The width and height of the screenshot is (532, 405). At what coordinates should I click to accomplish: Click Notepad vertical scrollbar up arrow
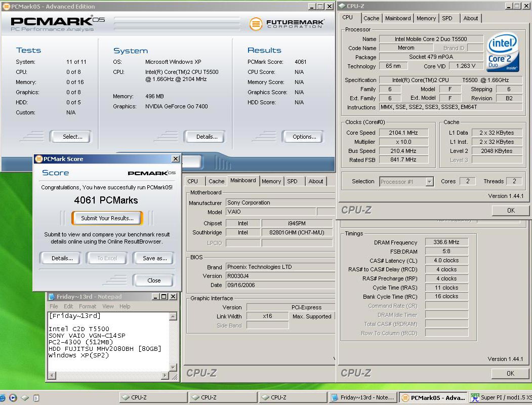click(x=173, y=316)
